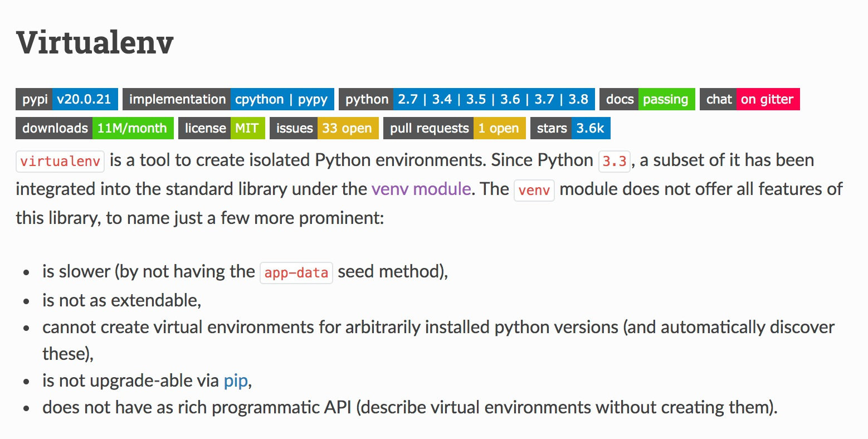Click the 'is not as extendable' bullet
This screenshot has width=868, height=439.
[121, 300]
